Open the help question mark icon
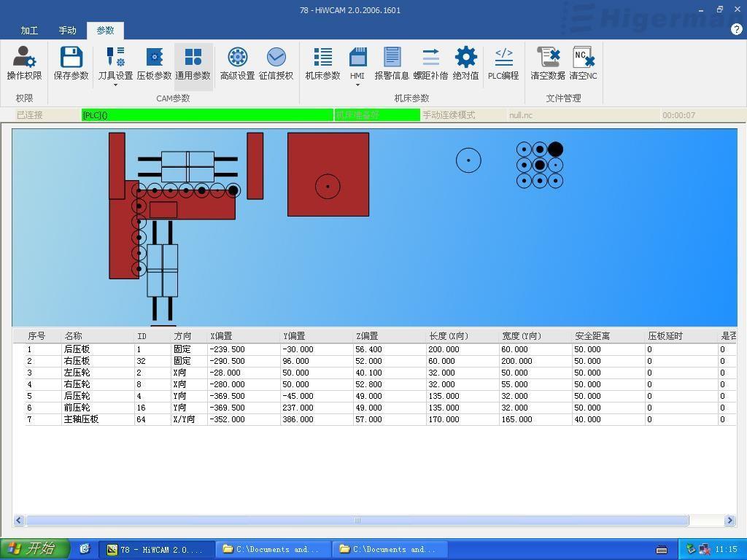The width and height of the screenshot is (747, 560). tap(736, 29)
